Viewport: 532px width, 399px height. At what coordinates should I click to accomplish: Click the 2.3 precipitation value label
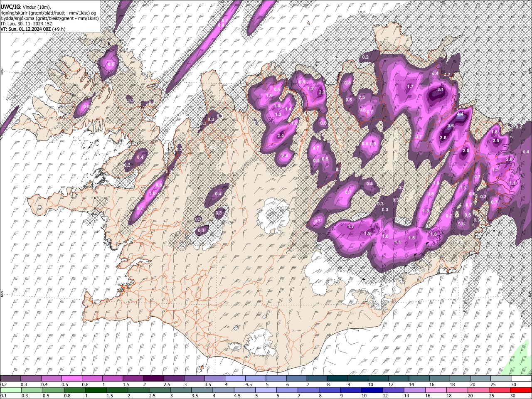click(321, 92)
